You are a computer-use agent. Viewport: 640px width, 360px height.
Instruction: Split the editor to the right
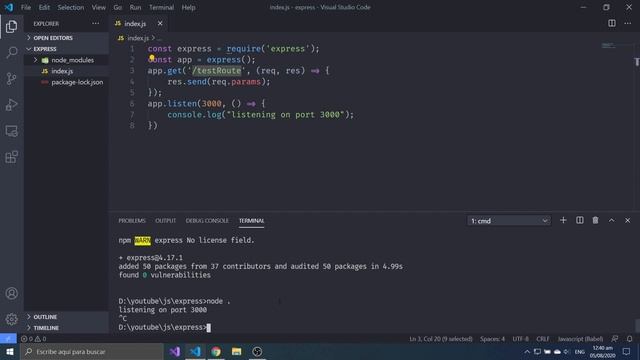point(611,23)
